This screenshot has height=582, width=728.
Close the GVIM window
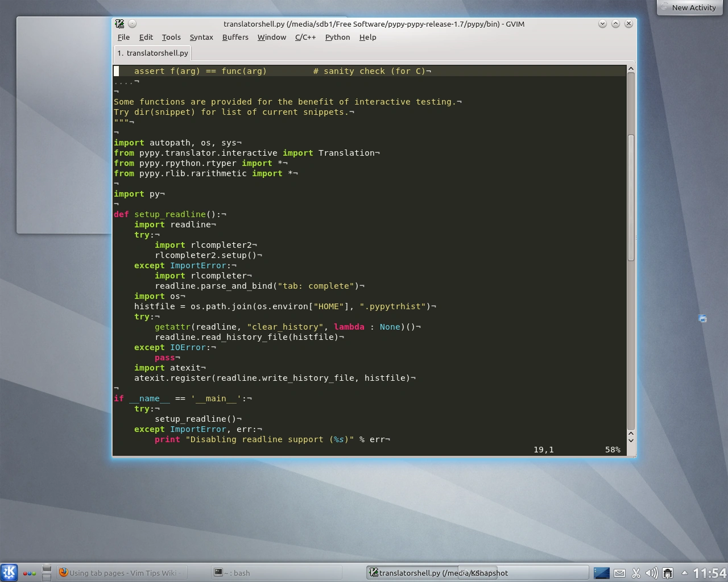628,24
